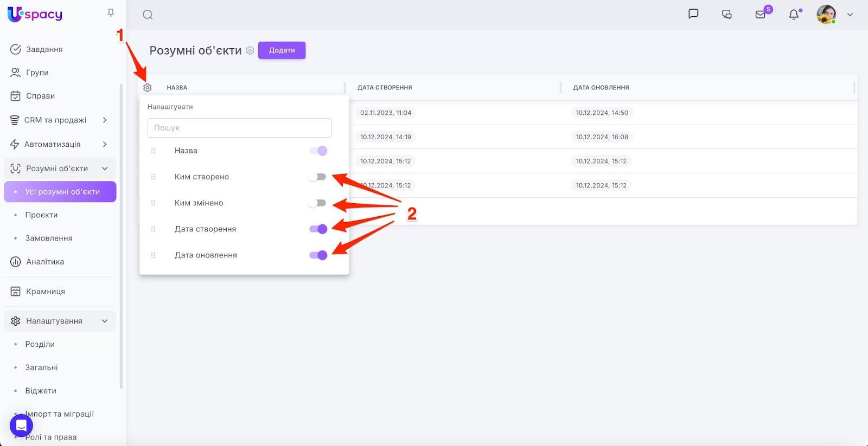
Task: Open table column settings gear icon
Action: [x=148, y=87]
